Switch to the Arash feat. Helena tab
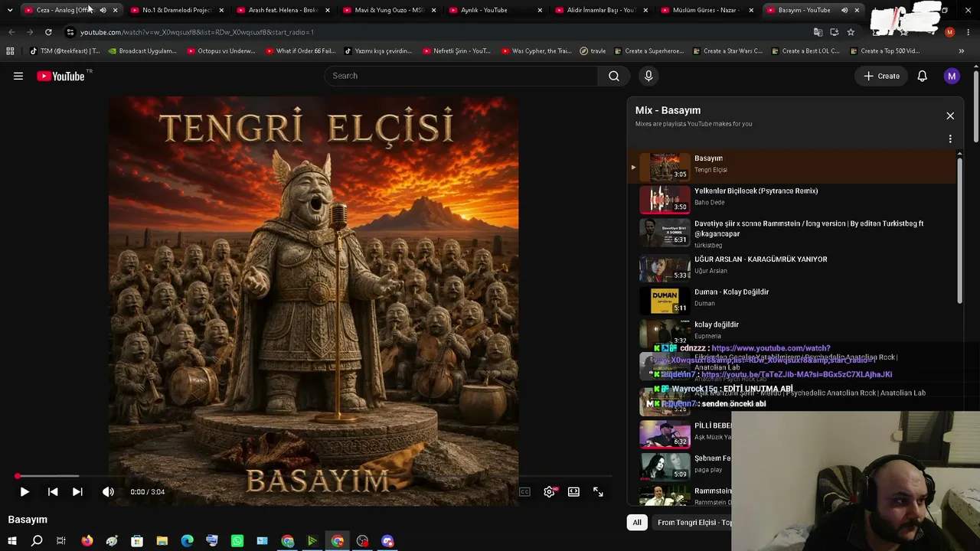This screenshot has width=980, height=551. (283, 10)
